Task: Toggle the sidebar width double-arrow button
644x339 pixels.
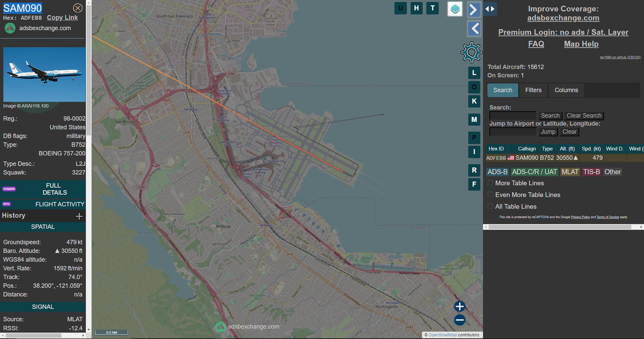Action: pos(490,9)
